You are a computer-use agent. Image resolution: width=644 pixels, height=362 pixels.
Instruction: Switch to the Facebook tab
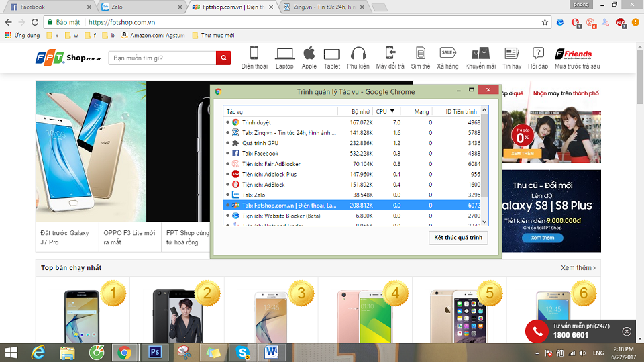[49, 7]
